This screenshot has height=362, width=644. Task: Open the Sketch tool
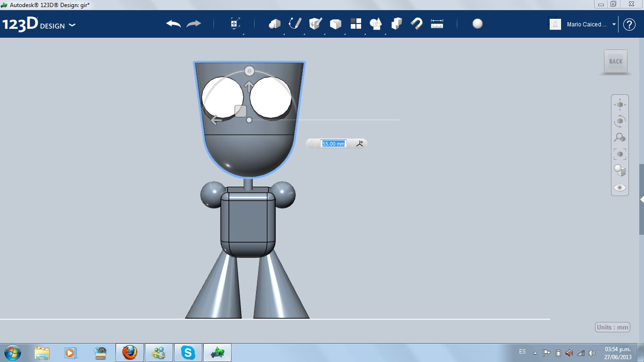295,24
